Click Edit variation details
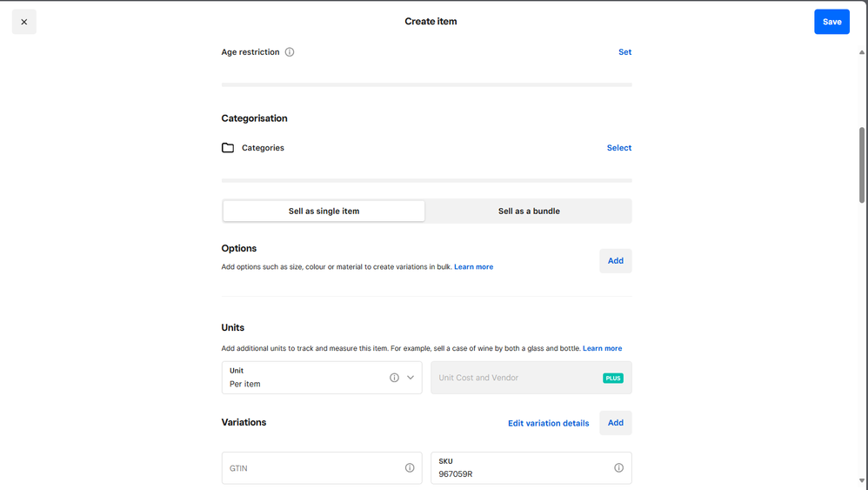 click(548, 424)
